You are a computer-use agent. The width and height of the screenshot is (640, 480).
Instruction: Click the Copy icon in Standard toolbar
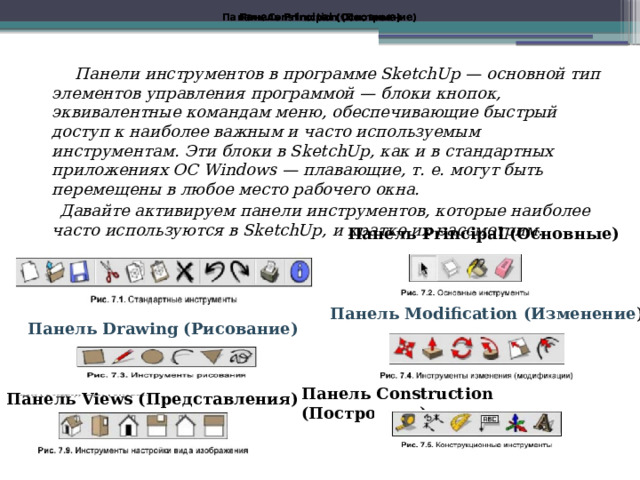click(135, 272)
